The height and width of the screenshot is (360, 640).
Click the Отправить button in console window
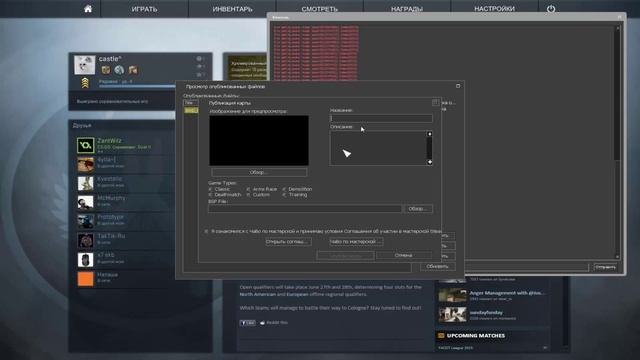[x=605, y=267]
